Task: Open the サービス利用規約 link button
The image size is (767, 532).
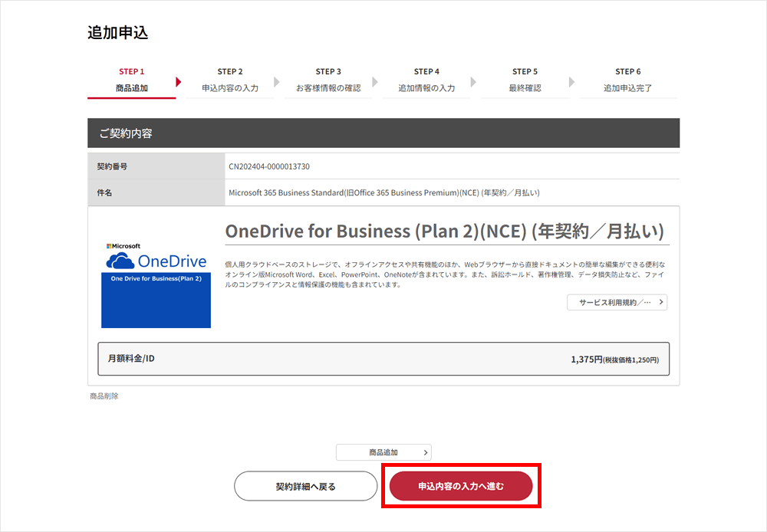Action: click(x=617, y=302)
